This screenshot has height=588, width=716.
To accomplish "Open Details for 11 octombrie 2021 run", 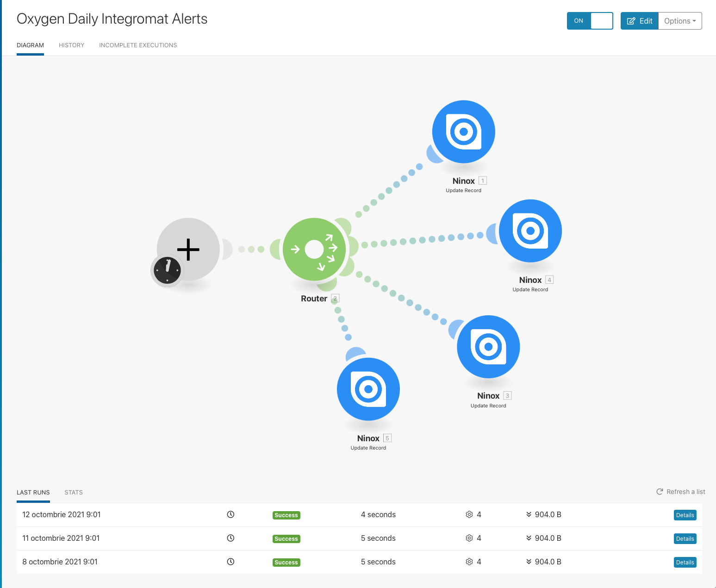I will (x=685, y=539).
